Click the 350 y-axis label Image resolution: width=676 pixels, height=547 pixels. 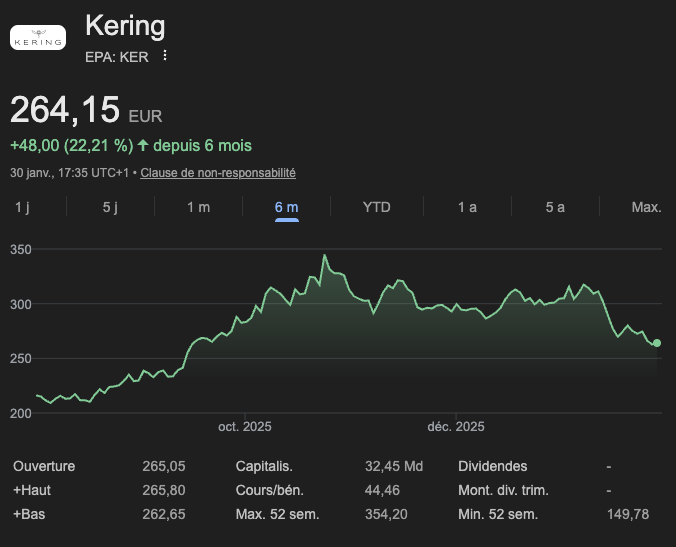[21, 250]
